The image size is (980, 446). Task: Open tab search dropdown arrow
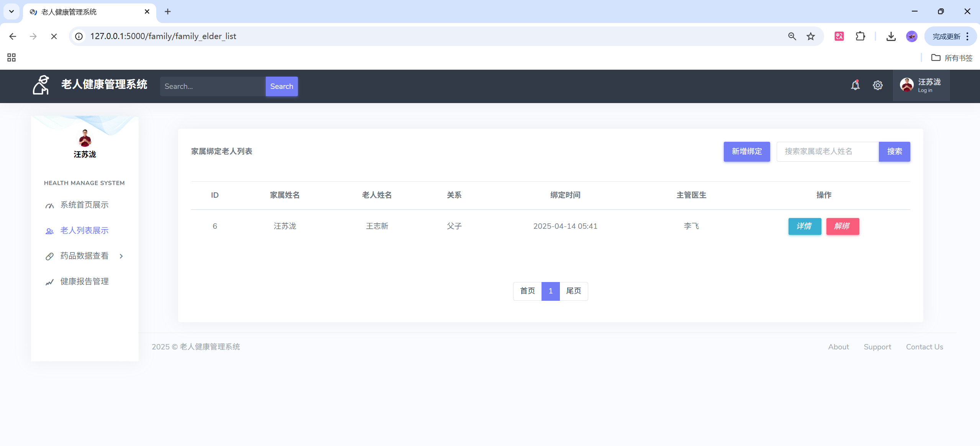[11, 11]
